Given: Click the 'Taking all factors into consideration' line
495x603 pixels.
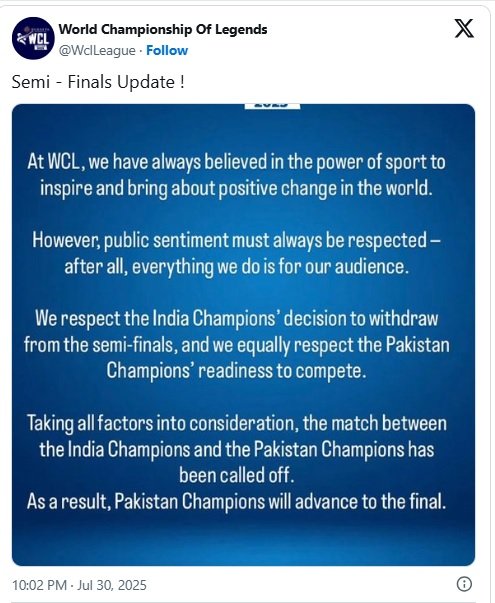Looking at the screenshot, I should [236, 423].
